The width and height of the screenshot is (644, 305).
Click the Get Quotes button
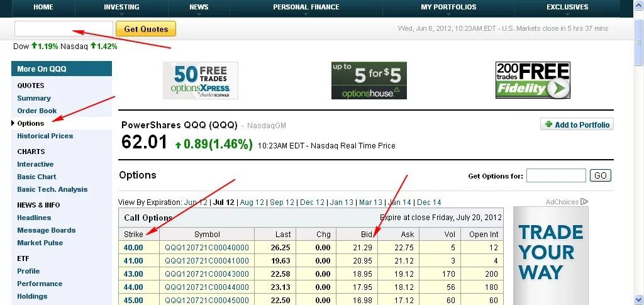(x=146, y=29)
